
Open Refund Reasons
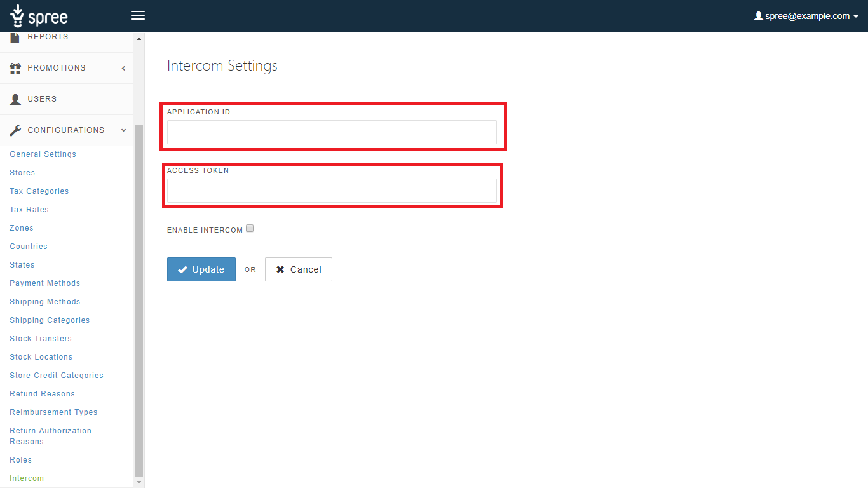click(43, 394)
